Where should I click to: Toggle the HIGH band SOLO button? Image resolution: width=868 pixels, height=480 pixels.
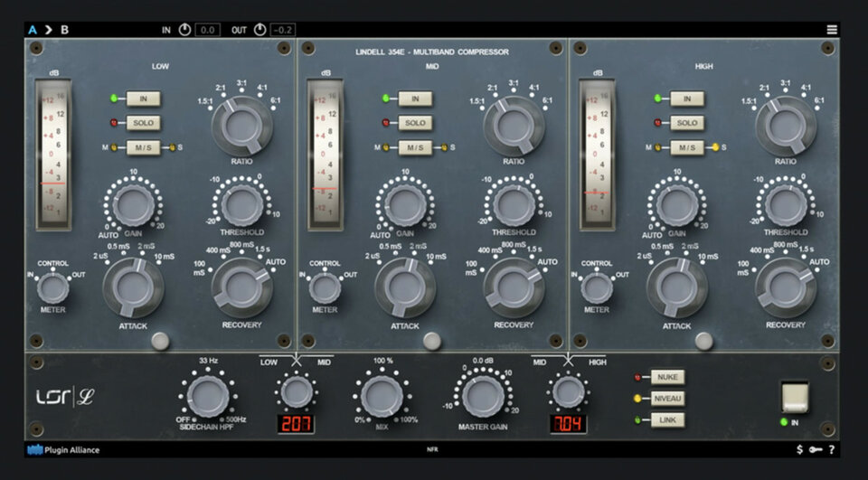pyautogui.click(x=687, y=123)
